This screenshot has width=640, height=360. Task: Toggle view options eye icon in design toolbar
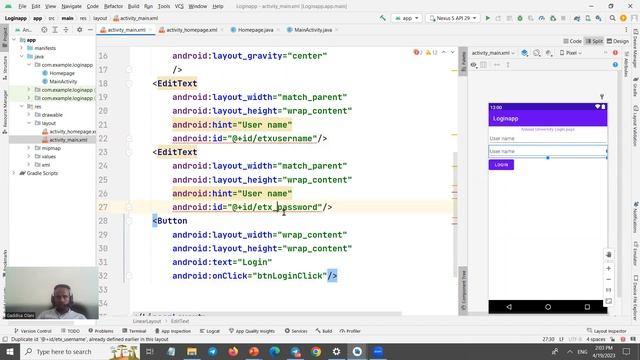(x=473, y=64)
